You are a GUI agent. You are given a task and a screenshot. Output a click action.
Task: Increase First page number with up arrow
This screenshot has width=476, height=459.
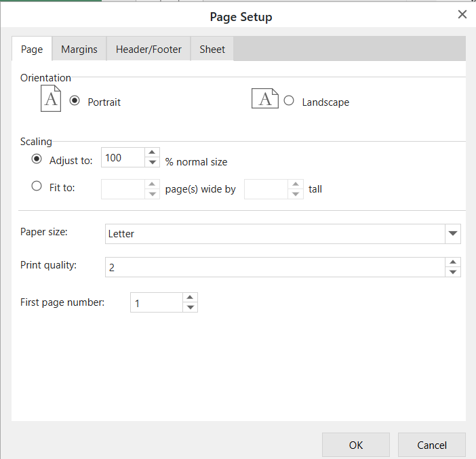191,298
